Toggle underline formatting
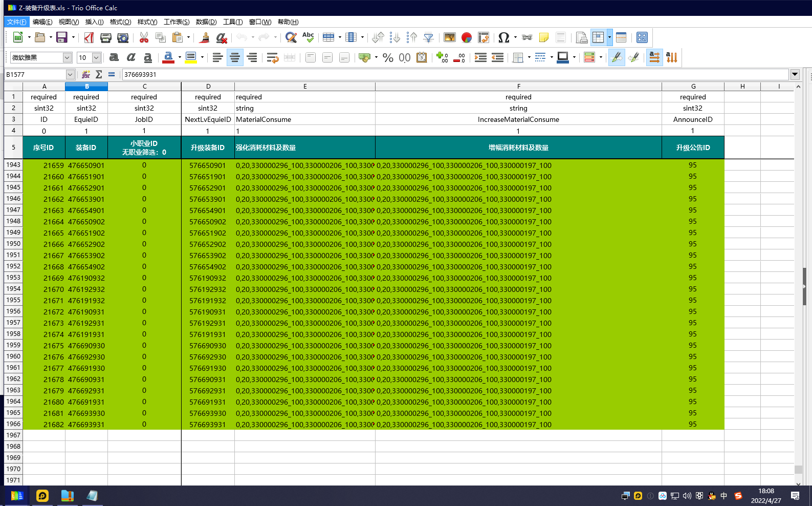The width and height of the screenshot is (812, 506). (148, 57)
